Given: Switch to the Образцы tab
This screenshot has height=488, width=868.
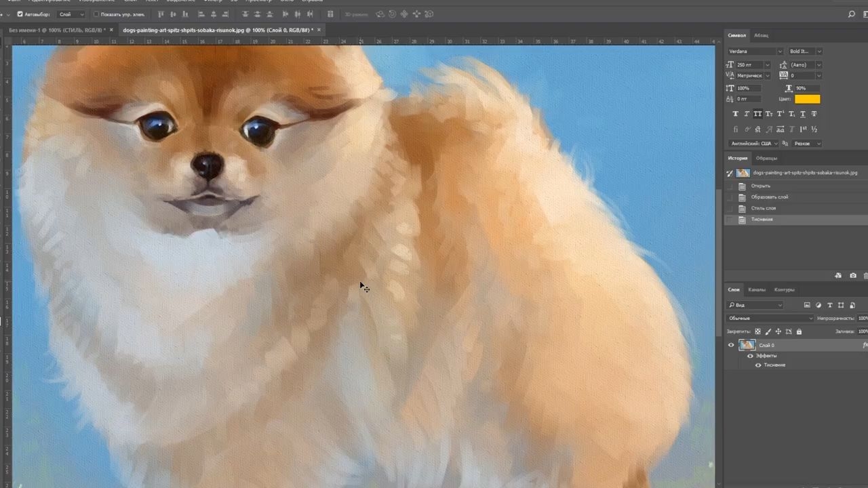Looking at the screenshot, I should click(767, 158).
